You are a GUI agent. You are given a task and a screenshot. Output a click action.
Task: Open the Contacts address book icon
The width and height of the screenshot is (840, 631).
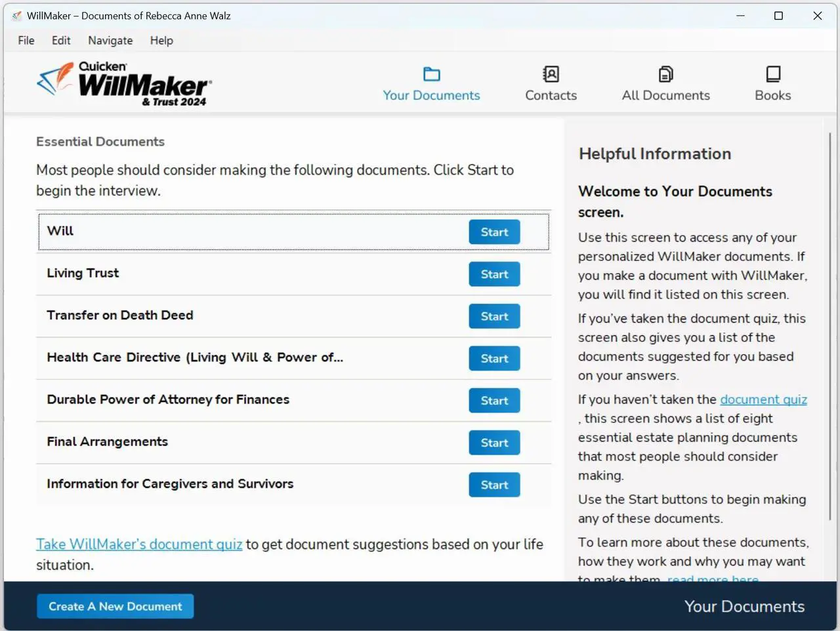(551, 74)
